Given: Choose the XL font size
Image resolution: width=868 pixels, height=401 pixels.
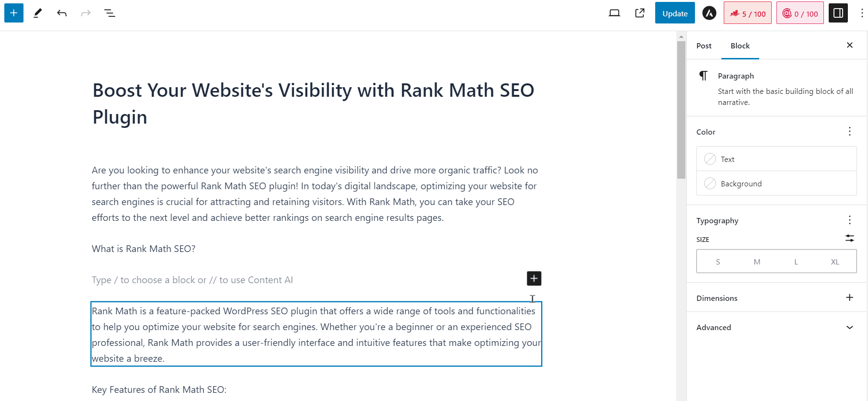Looking at the screenshot, I should point(835,262).
